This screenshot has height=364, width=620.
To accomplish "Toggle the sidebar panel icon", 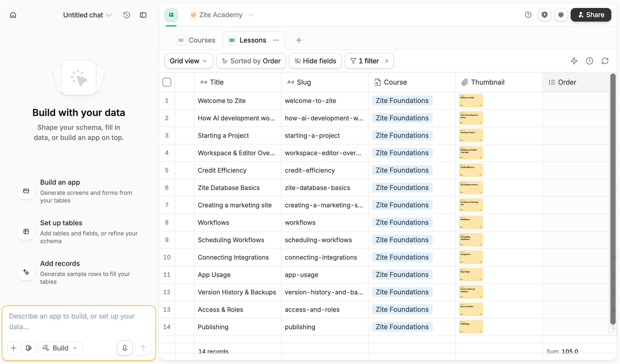I will [x=143, y=15].
